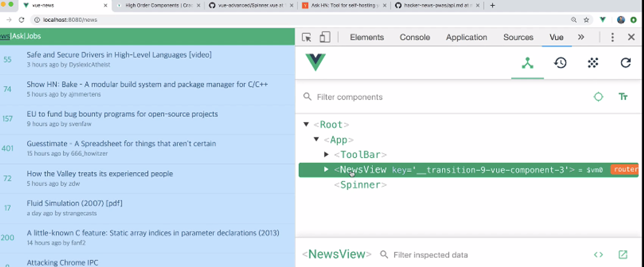This screenshot has height=267, width=644.
Task: Select the Vue devtools tab
Action: click(556, 37)
